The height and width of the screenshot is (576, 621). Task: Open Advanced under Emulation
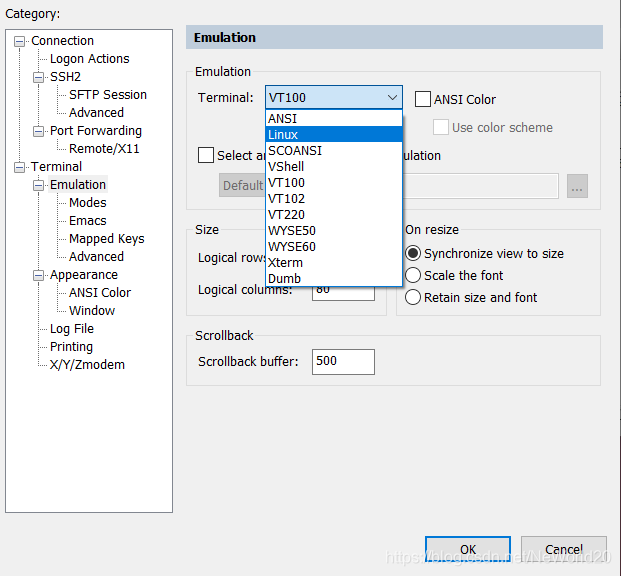point(96,257)
